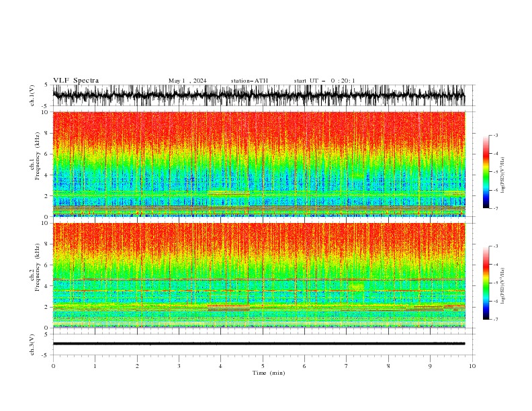Viewport: 532px width, 411px height.
Task: Click the "5" tick on time axis
Action: tap(263, 366)
